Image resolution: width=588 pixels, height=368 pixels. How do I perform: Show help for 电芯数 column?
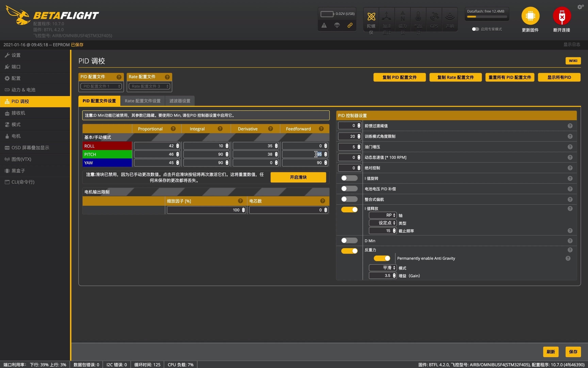323,201
